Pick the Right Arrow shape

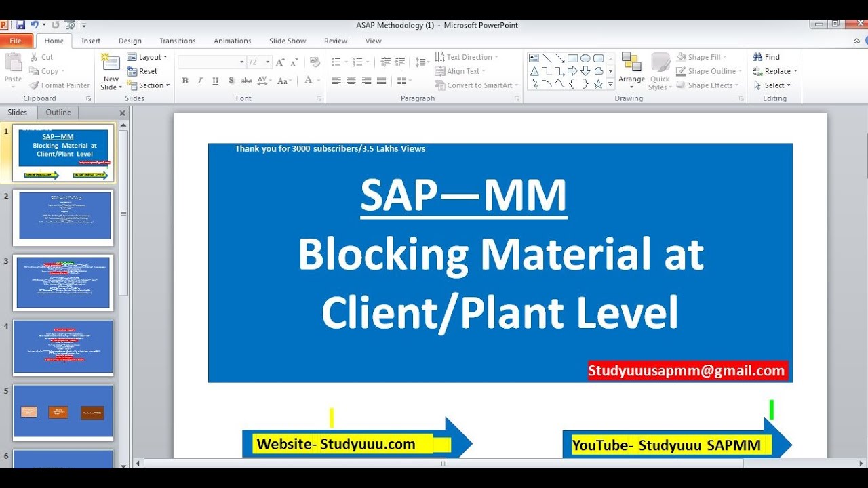[x=572, y=71]
